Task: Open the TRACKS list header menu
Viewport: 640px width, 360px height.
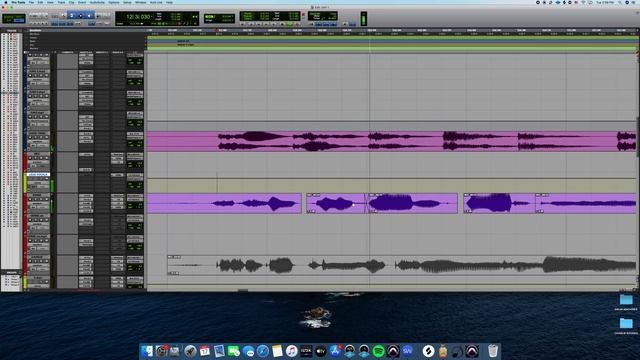Action: pyautogui.click(x=11, y=31)
